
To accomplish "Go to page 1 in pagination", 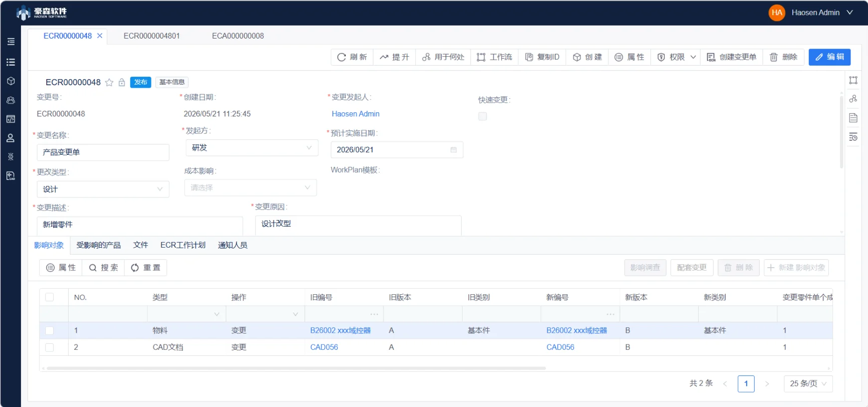I will (746, 383).
